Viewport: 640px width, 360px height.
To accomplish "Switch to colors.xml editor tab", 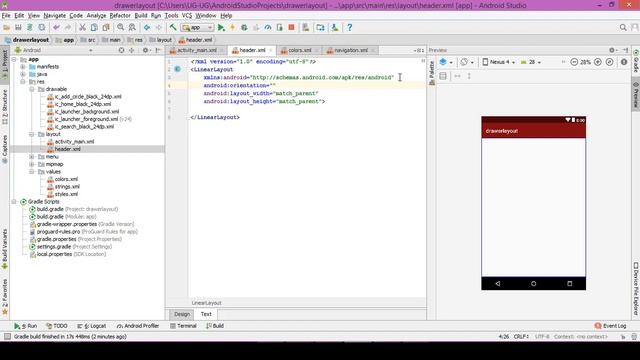I will pos(299,50).
